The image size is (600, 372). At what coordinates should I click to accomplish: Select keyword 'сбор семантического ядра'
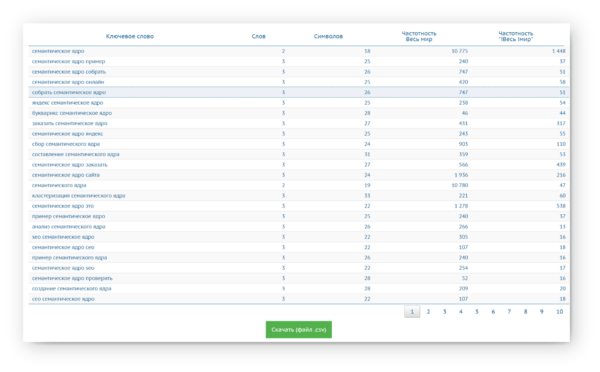tap(66, 144)
